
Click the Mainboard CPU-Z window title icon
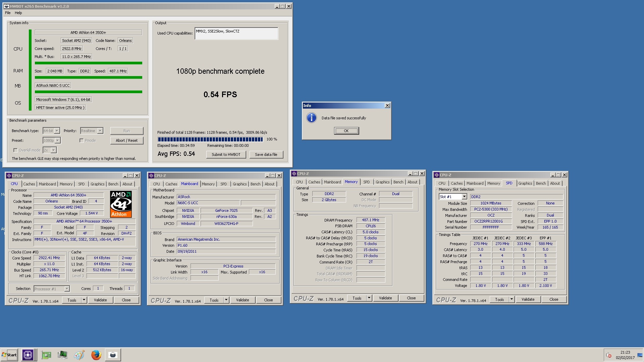151,176
